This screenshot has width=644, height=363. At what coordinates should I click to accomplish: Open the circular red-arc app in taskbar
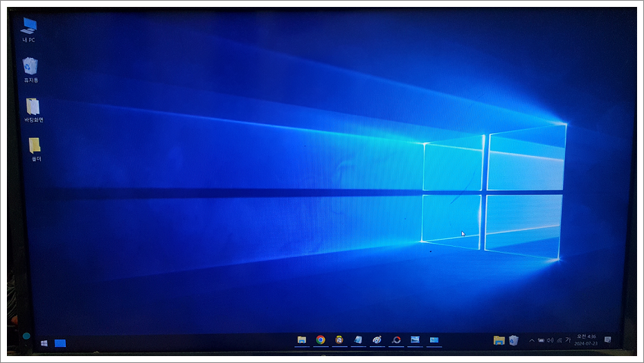click(396, 340)
